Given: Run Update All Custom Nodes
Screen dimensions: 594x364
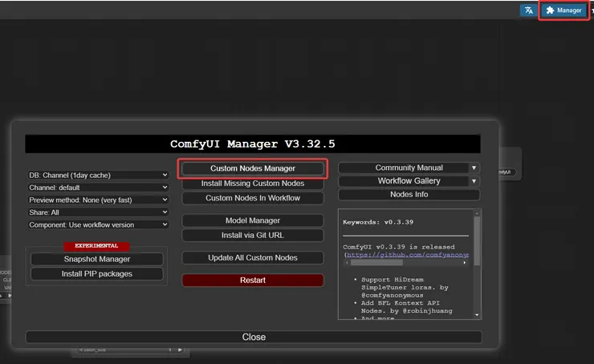Looking at the screenshot, I should click(253, 257).
